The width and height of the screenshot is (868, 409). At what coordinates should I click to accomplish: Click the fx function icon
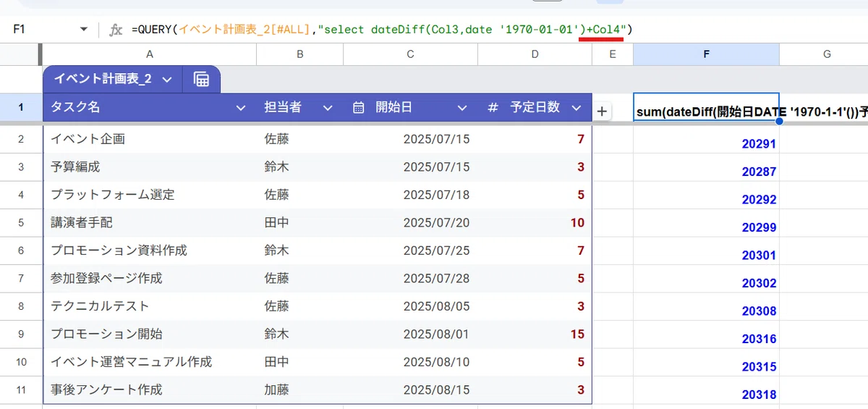(x=116, y=30)
